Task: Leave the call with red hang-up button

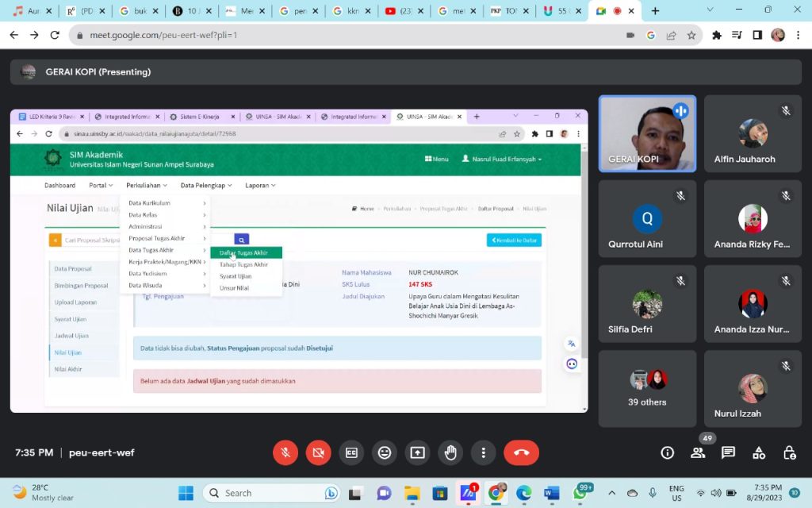Action: pyautogui.click(x=521, y=452)
